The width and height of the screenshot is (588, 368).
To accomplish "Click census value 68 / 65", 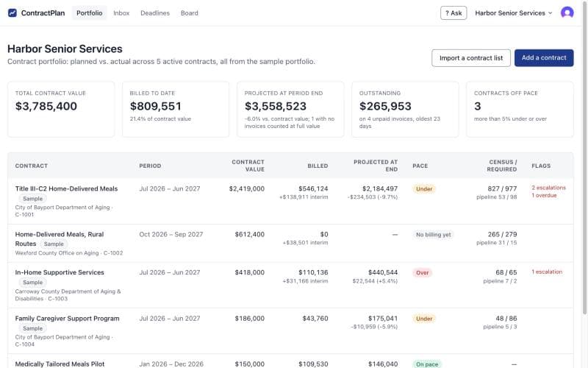I will coord(506,272).
